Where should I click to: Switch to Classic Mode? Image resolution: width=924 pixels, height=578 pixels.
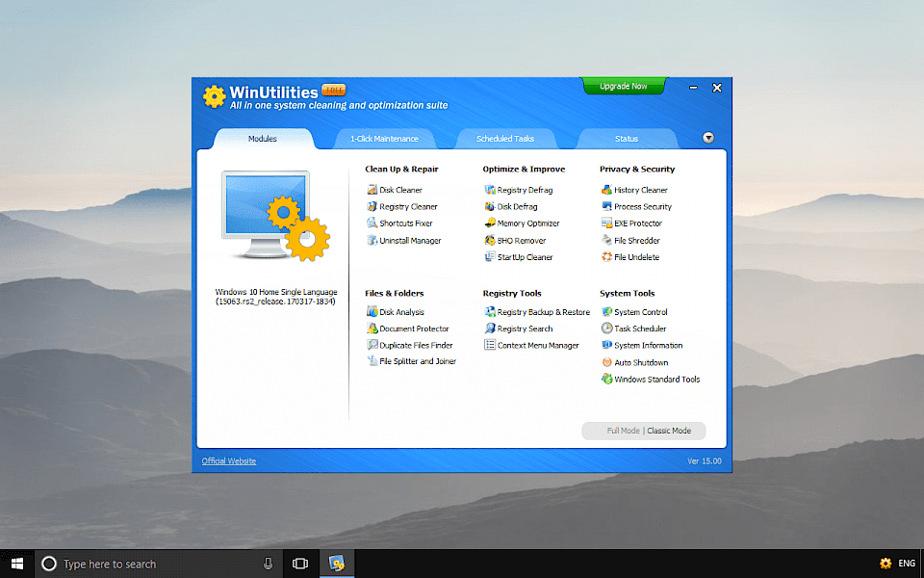tap(669, 431)
